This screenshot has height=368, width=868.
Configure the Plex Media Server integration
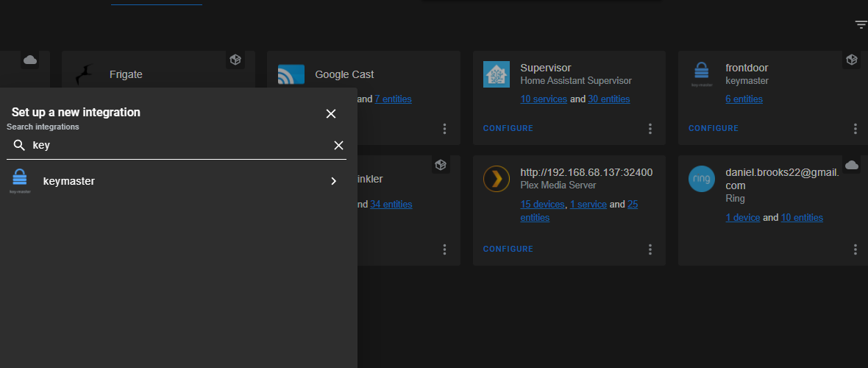click(x=508, y=249)
